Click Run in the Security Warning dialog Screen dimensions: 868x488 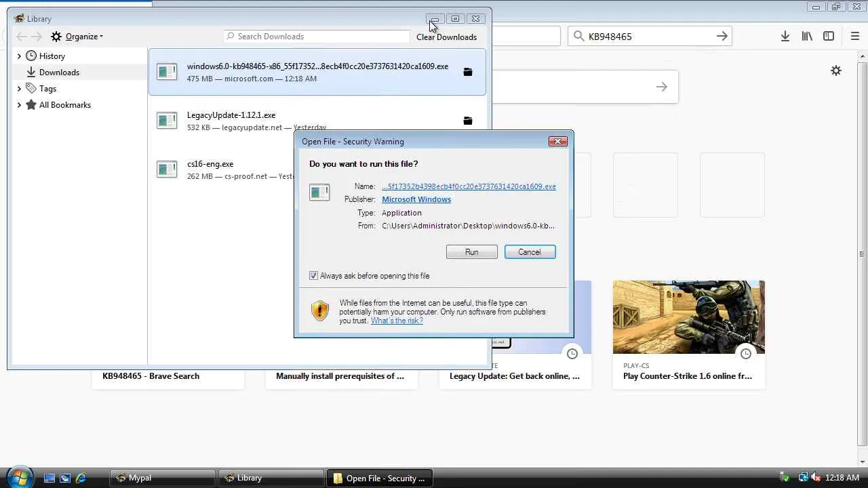[472, 252]
